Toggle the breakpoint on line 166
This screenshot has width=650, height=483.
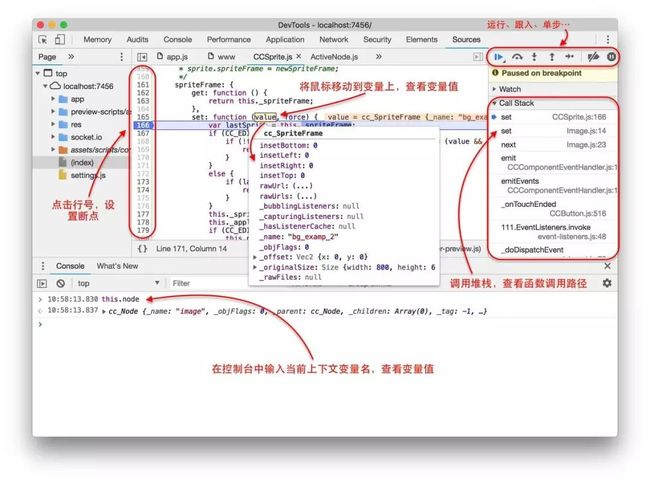pos(143,125)
